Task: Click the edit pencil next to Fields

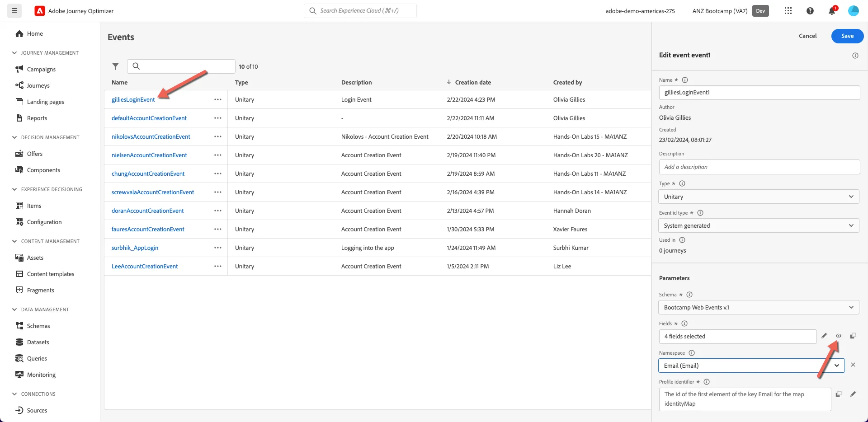Action: coord(824,336)
